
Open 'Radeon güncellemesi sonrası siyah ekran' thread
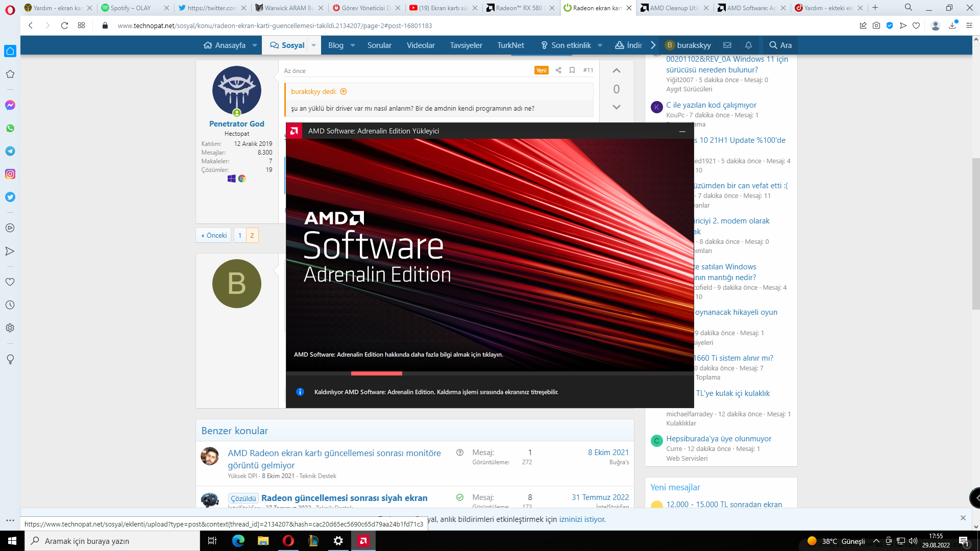[344, 498]
